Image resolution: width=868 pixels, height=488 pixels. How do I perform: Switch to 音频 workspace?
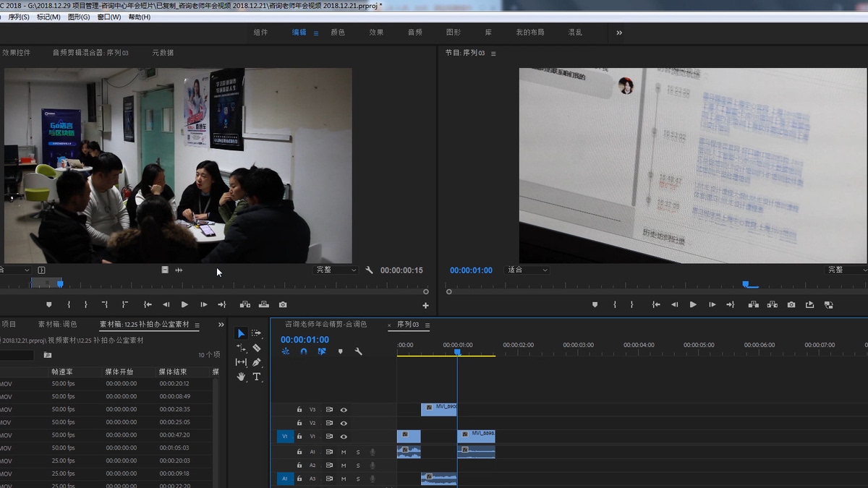tap(414, 33)
